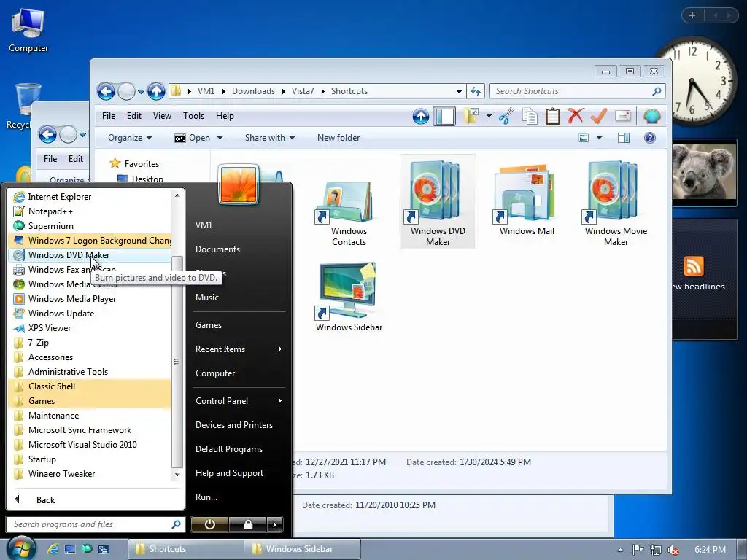This screenshot has height=560, width=747.
Task: Click Run... in Start menu
Action: (x=239, y=497)
